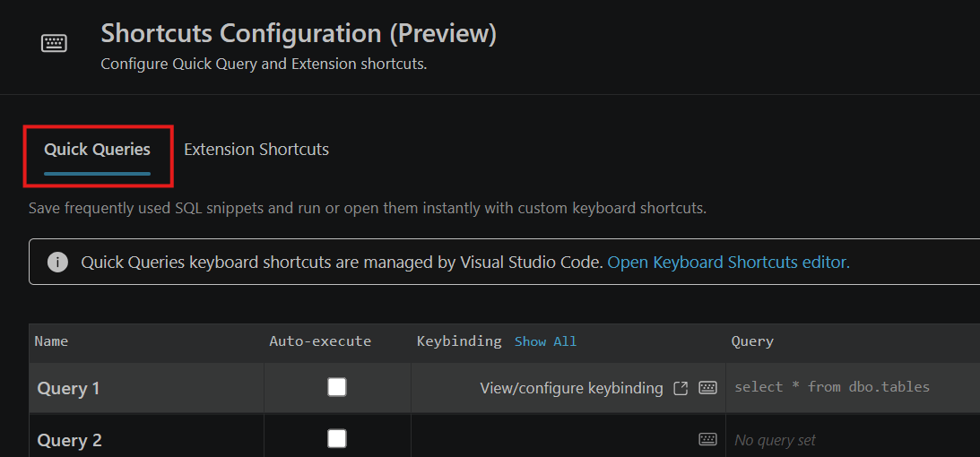Switch to the Quick Queries tab
Viewport: 980px width, 457px height.
tap(97, 150)
